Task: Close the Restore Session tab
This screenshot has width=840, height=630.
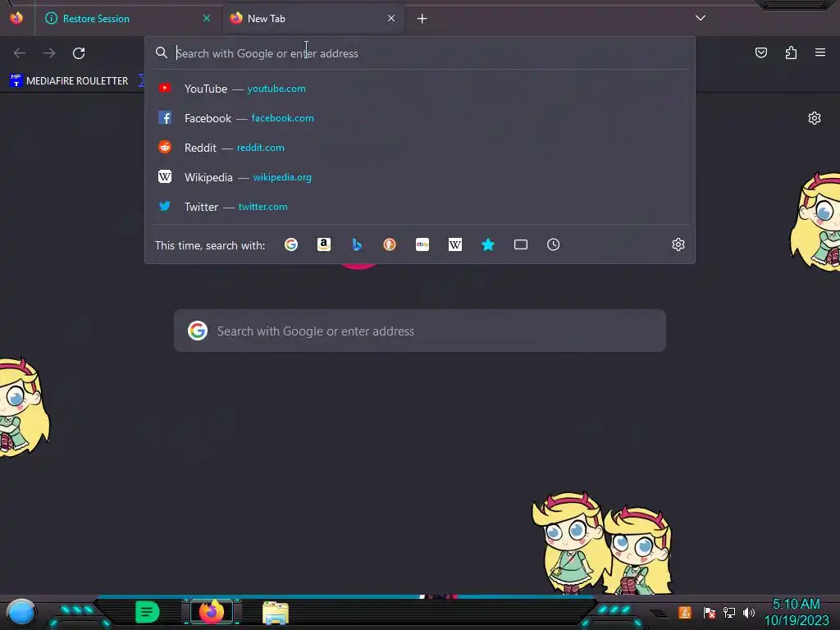Action: 207,18
